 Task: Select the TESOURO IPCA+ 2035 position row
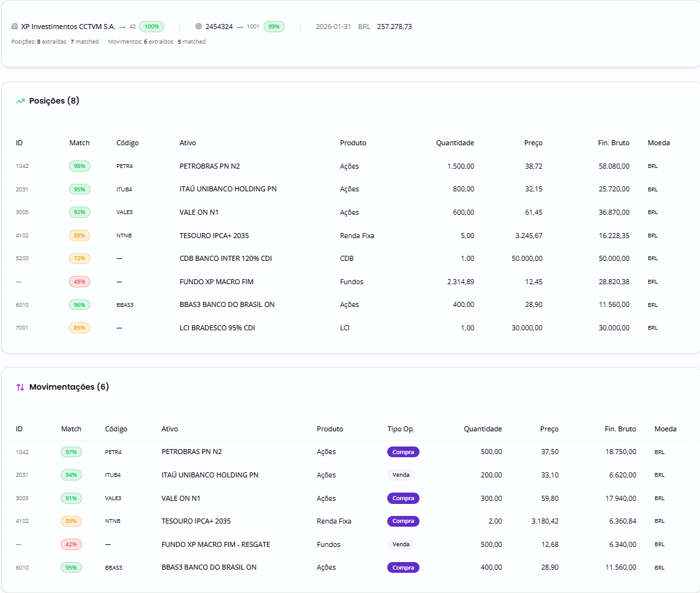[x=214, y=236]
